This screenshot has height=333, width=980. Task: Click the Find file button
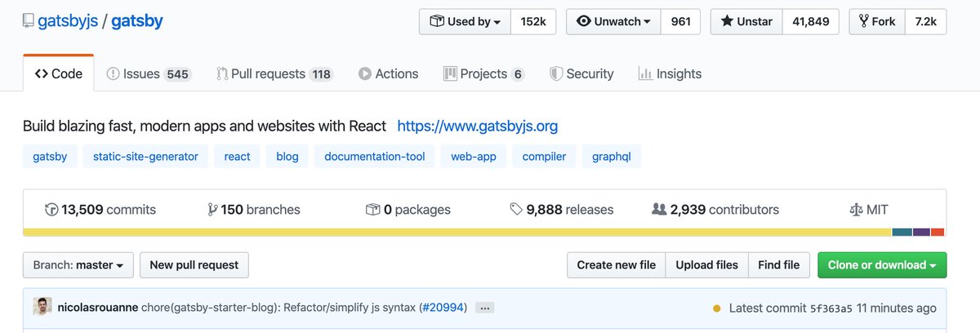pos(779,264)
